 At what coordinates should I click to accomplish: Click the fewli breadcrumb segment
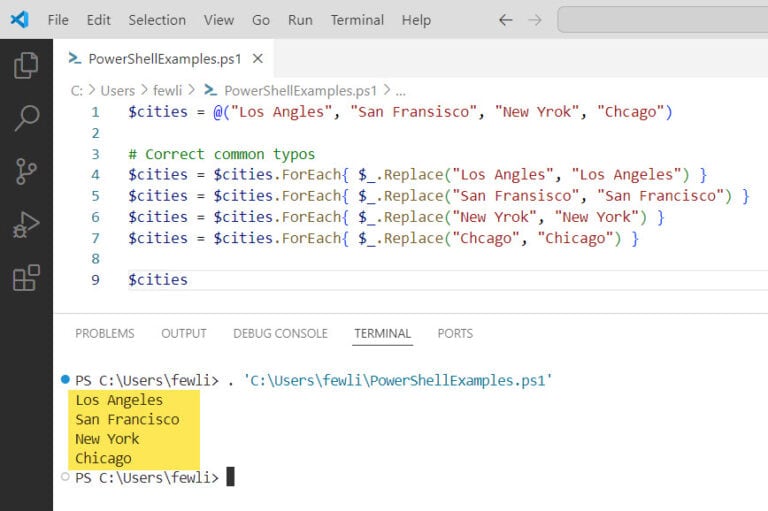click(x=167, y=91)
